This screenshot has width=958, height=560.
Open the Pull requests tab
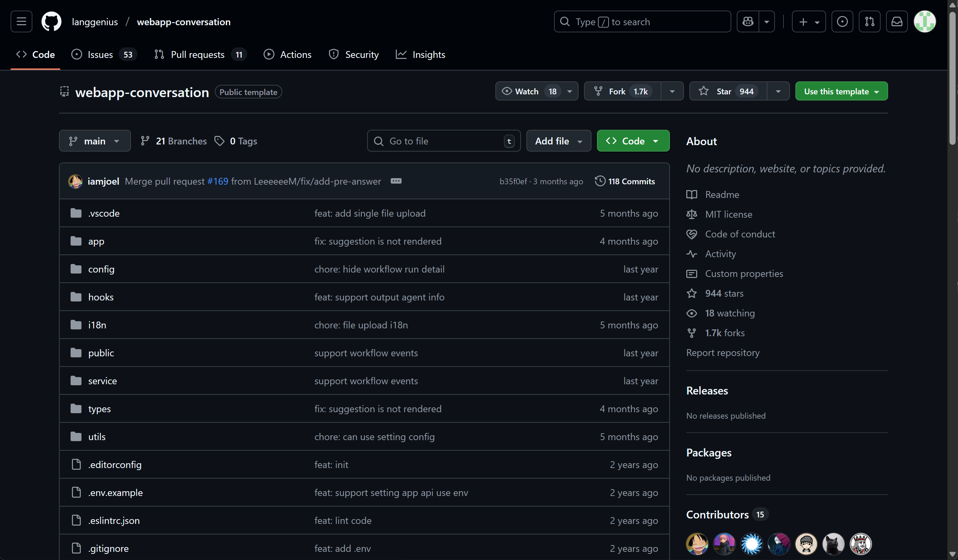point(200,54)
